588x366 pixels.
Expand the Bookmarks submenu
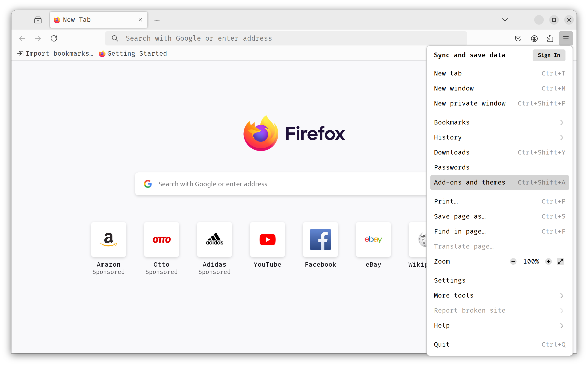click(499, 123)
